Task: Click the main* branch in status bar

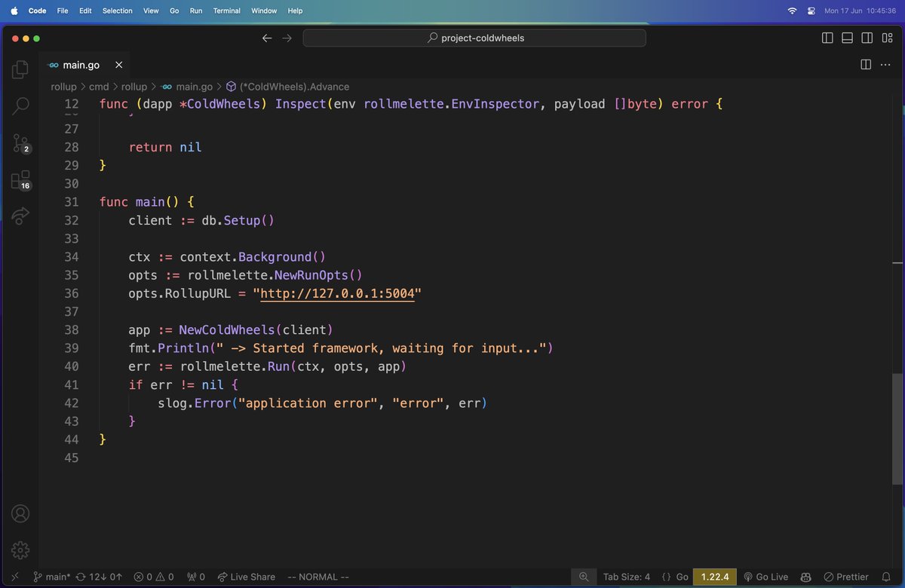Action: pos(51,577)
